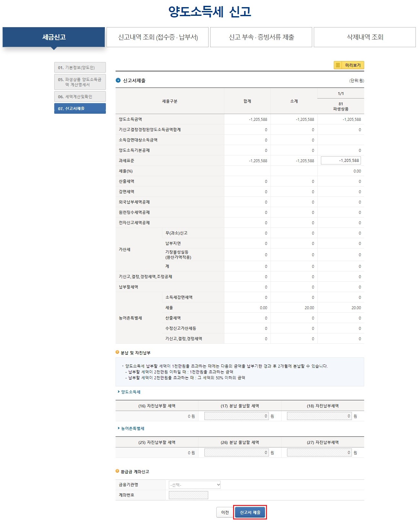Click 과세표준 input field for 파생상품
Screen dimensions: 420x525
[x=341, y=161]
